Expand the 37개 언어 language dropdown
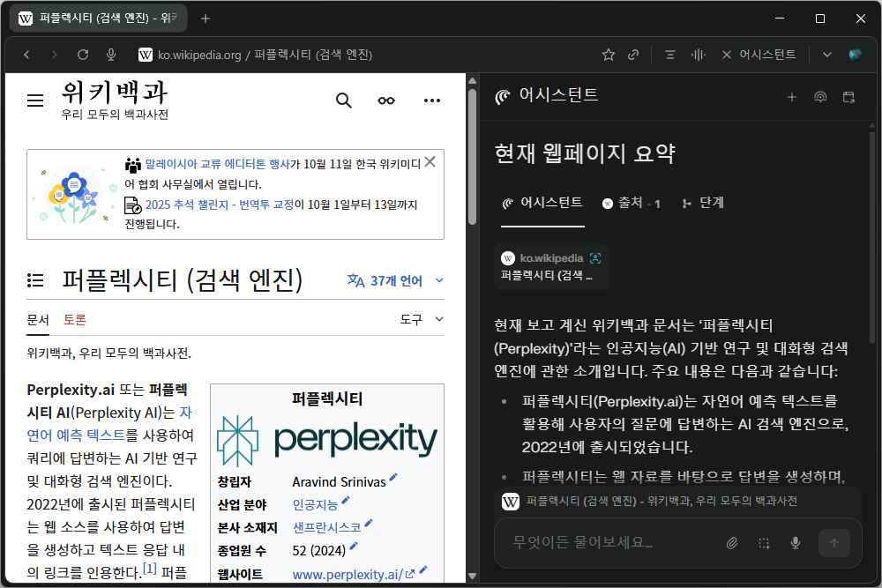This screenshot has height=588, width=882. [x=395, y=280]
